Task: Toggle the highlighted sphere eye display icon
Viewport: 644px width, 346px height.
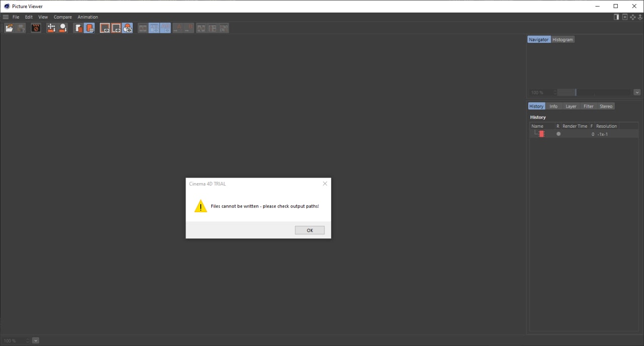Action: [x=127, y=28]
